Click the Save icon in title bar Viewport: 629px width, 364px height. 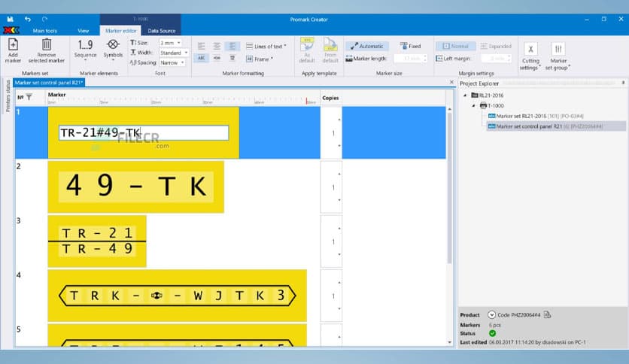pyautogui.click(x=11, y=19)
